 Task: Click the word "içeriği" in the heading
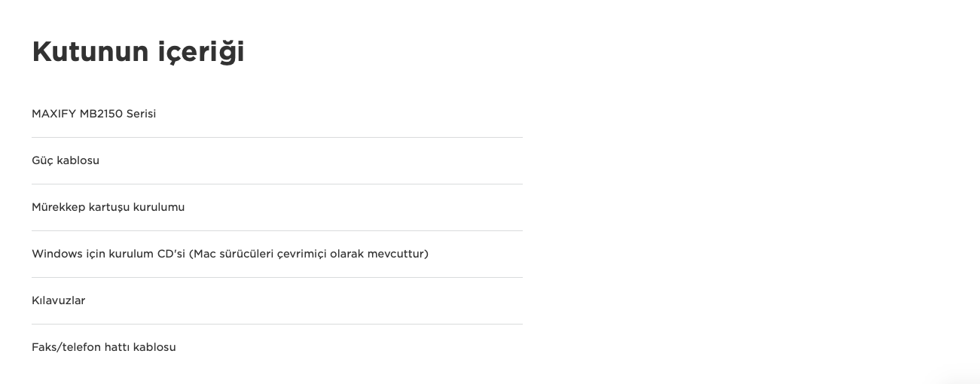point(201,52)
